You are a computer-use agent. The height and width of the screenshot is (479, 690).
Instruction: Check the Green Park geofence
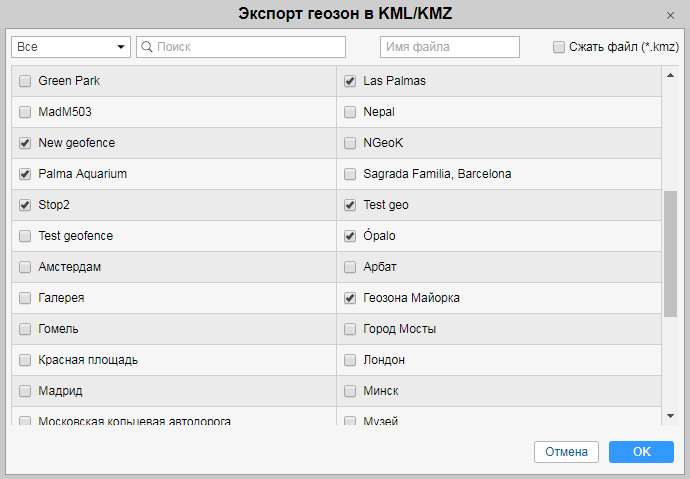(x=25, y=81)
